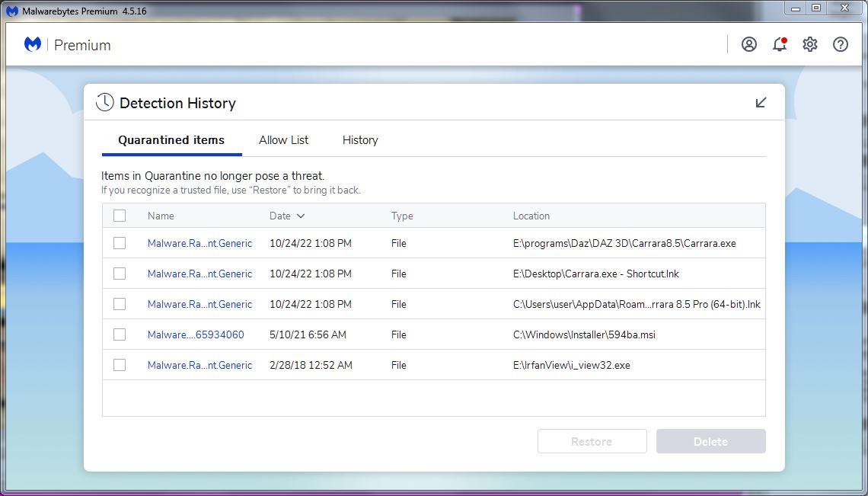Sort by the Location column header
Image resolution: width=868 pixels, height=496 pixels.
pyautogui.click(x=531, y=216)
